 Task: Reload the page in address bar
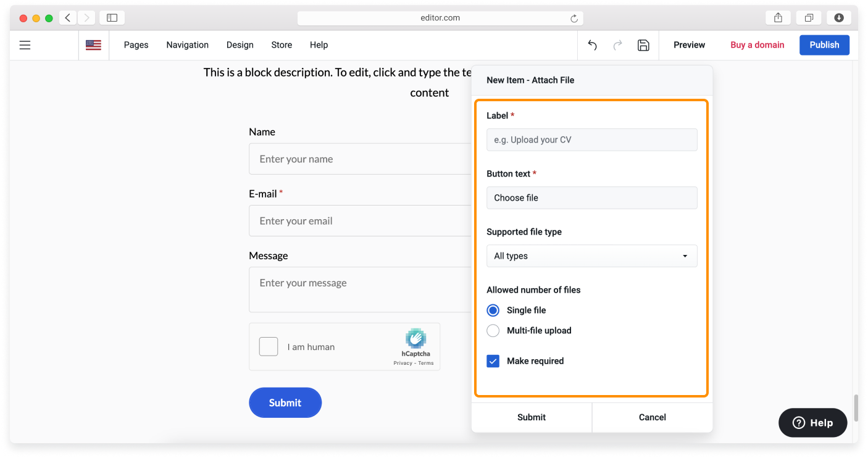pyautogui.click(x=574, y=19)
